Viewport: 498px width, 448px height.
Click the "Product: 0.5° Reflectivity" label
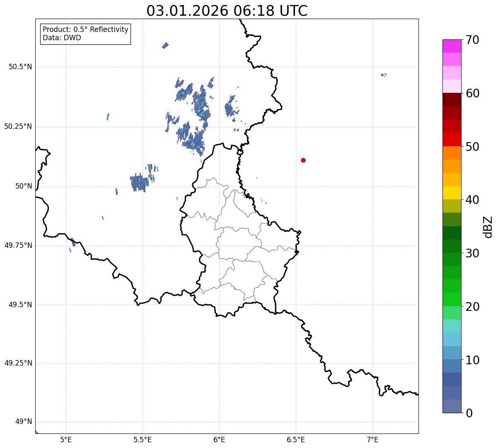point(85,30)
